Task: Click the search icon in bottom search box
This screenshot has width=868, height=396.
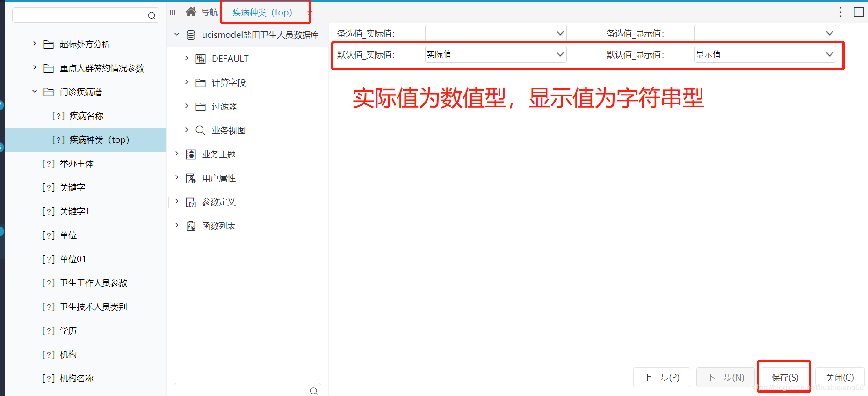Action: pos(313,391)
